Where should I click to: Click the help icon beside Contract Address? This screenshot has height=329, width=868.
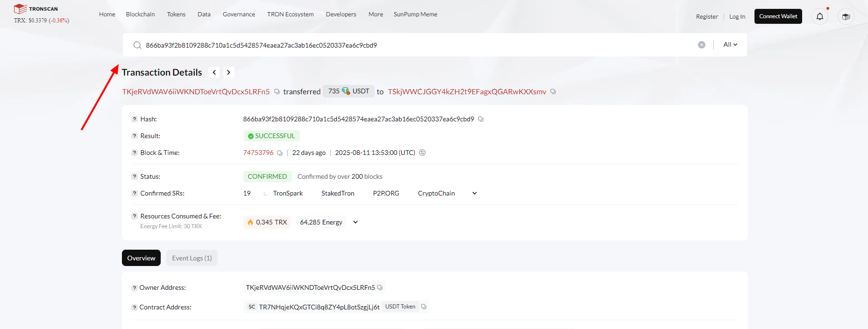click(135, 308)
